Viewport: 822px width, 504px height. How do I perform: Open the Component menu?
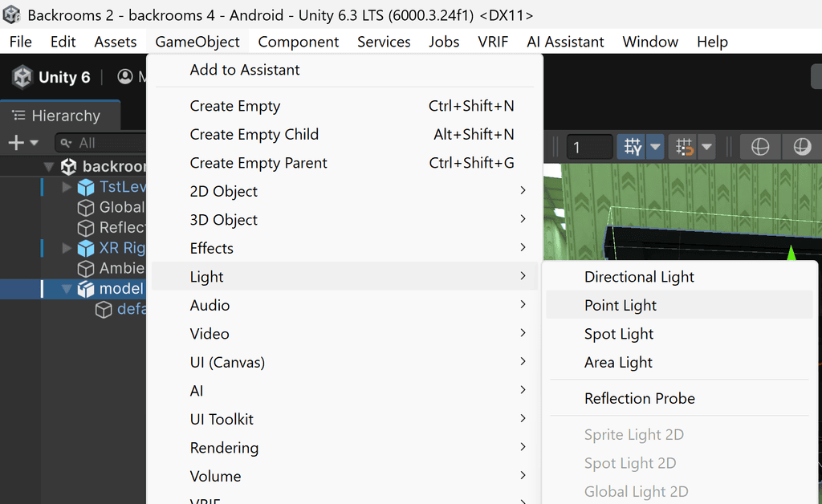[x=299, y=42]
